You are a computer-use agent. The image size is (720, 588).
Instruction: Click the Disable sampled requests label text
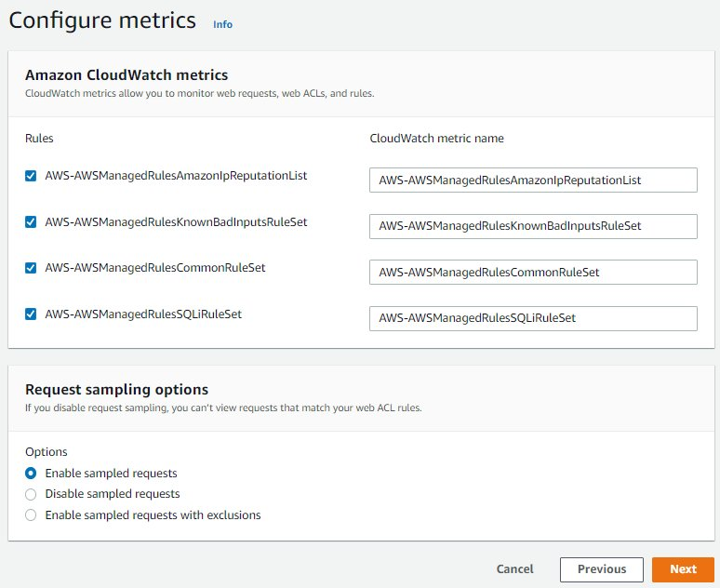(113, 494)
